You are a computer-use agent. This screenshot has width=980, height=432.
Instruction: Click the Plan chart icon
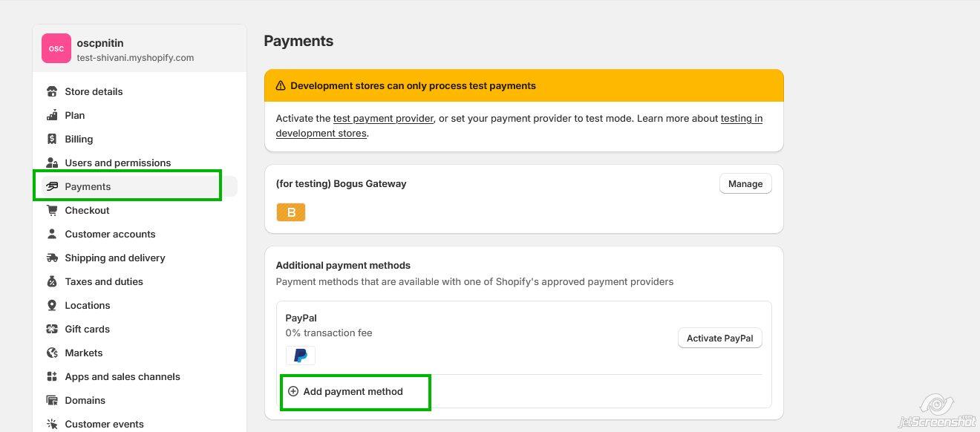tap(52, 116)
